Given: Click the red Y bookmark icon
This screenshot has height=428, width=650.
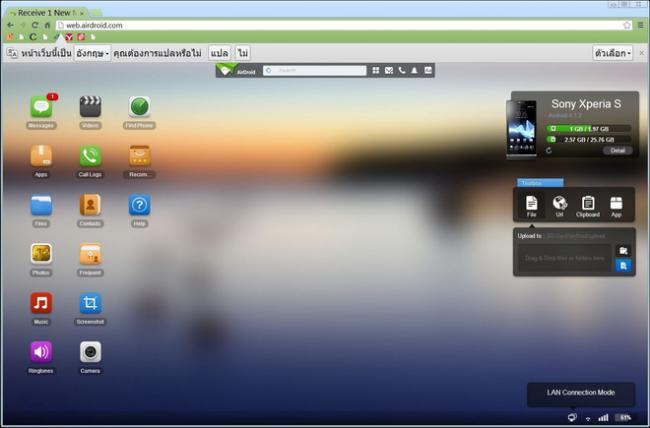Looking at the screenshot, I should tap(69, 37).
